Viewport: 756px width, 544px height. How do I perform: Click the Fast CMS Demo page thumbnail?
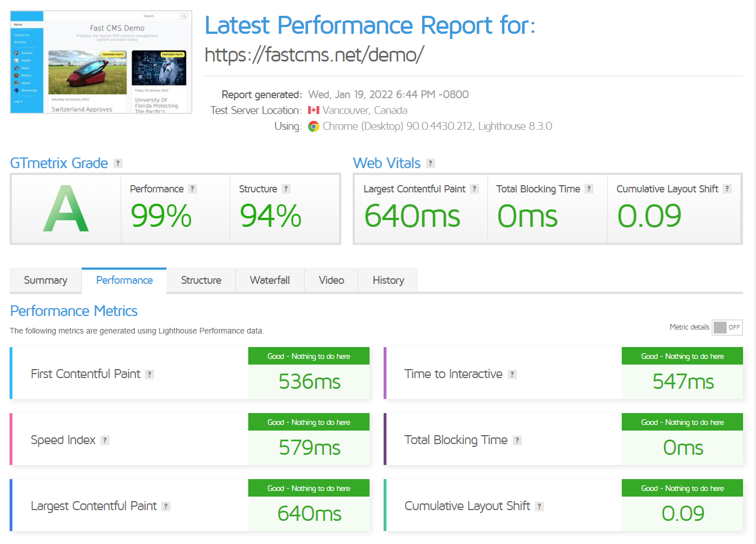click(101, 62)
